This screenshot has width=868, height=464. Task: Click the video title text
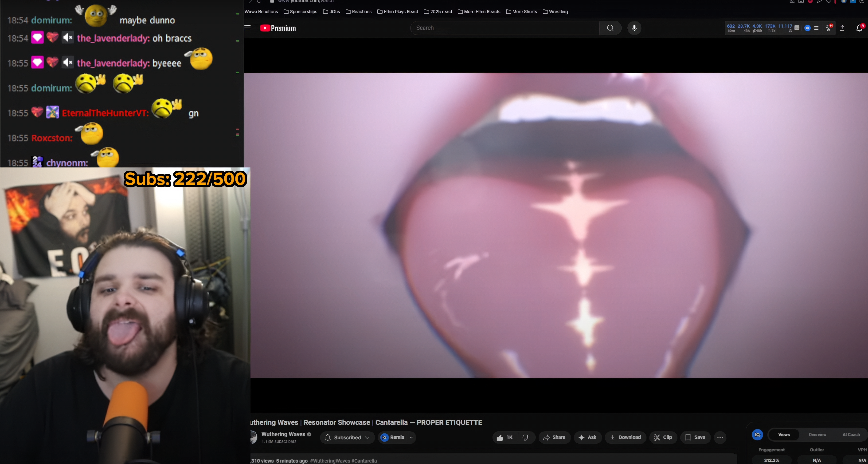click(366, 422)
